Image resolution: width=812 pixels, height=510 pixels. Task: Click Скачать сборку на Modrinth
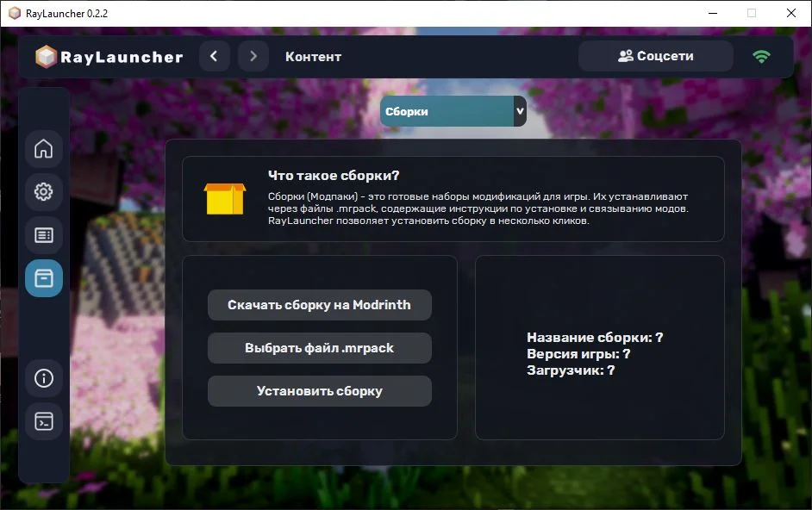tap(320, 305)
